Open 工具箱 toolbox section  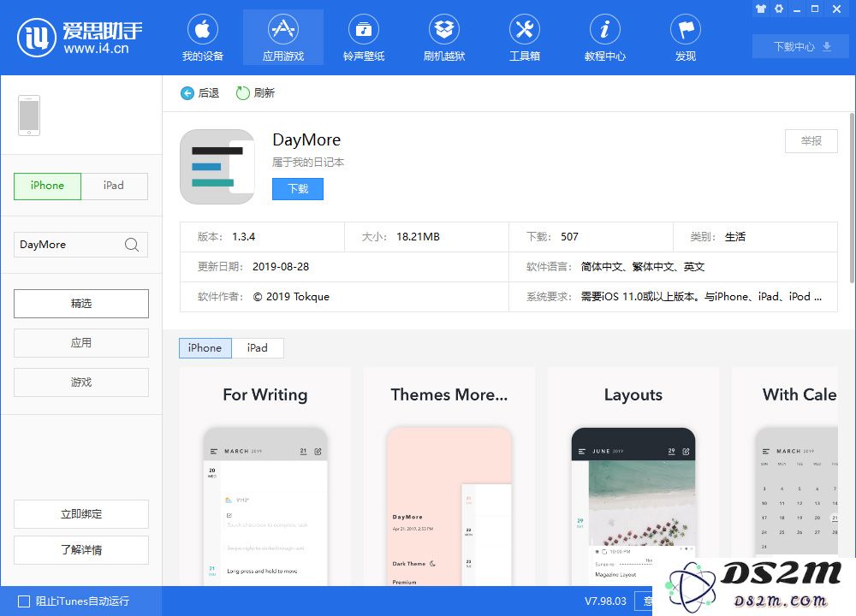tap(525, 38)
